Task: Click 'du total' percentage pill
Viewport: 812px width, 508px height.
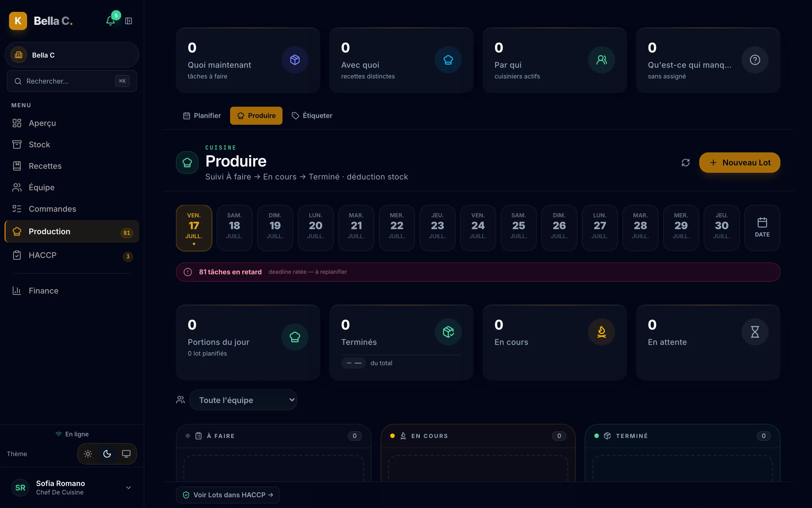Action: pos(353,363)
